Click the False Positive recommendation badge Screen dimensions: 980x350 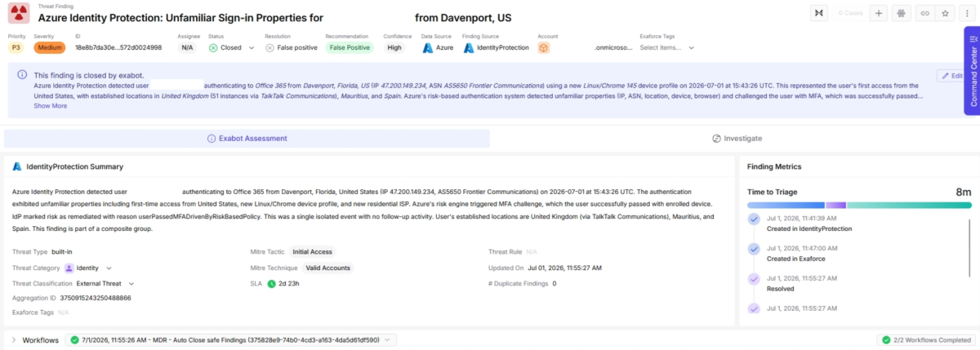(349, 48)
